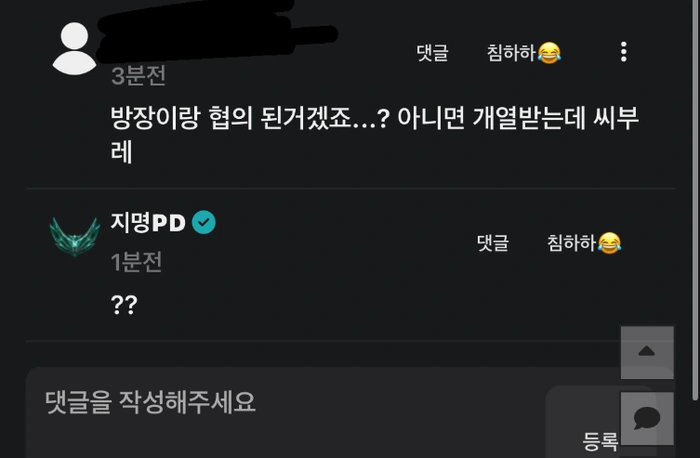The image size is (700, 458).
Task: Open the speech bubble floating button
Action: [x=647, y=418]
